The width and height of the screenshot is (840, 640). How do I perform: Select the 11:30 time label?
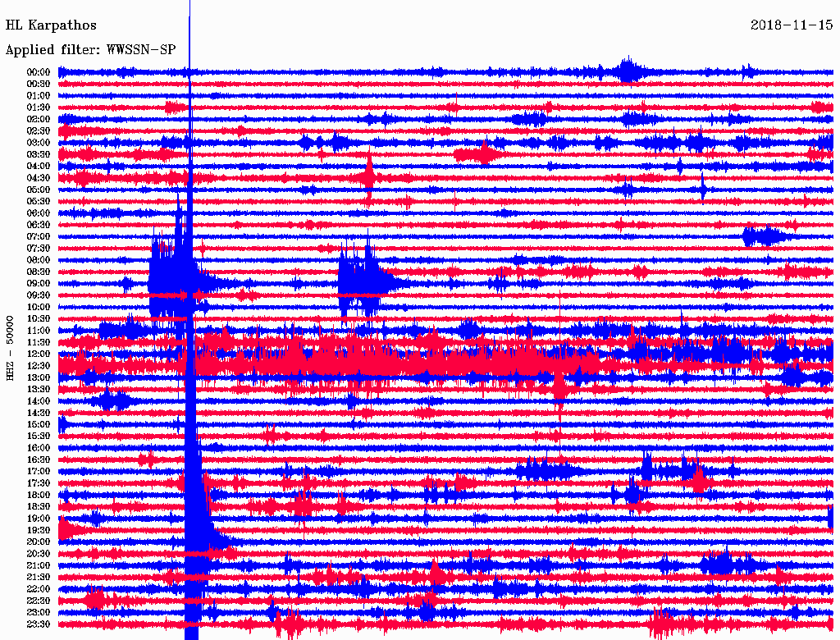[39, 342]
